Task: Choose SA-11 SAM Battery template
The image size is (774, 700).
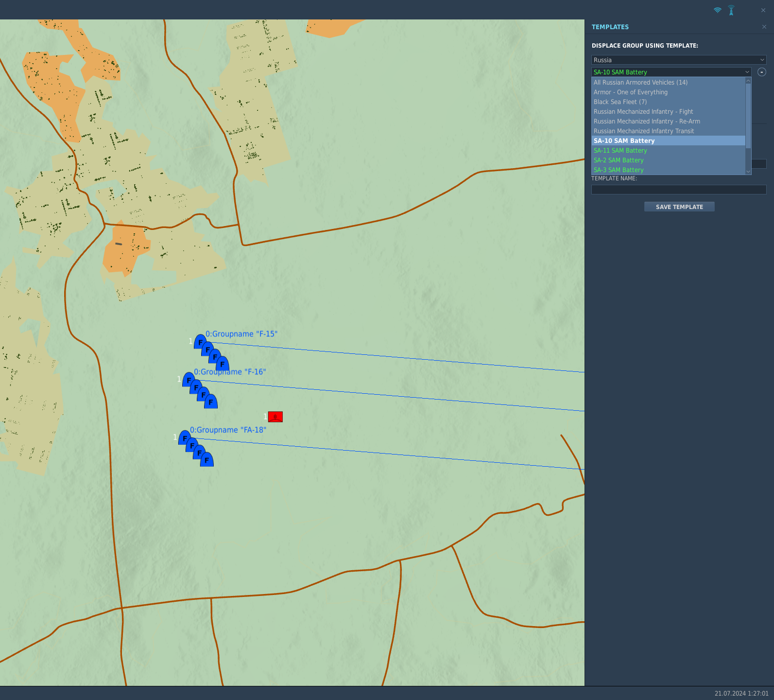Action: pos(668,150)
